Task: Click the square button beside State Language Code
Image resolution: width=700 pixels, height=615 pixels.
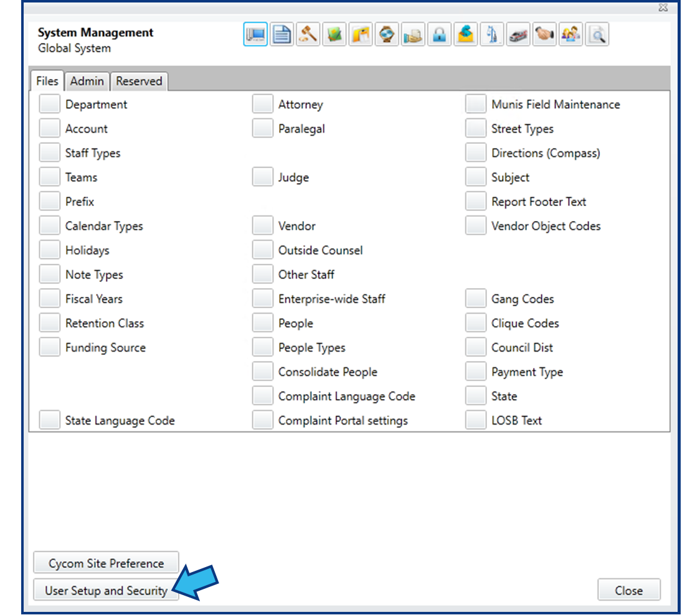Action: coord(50,420)
